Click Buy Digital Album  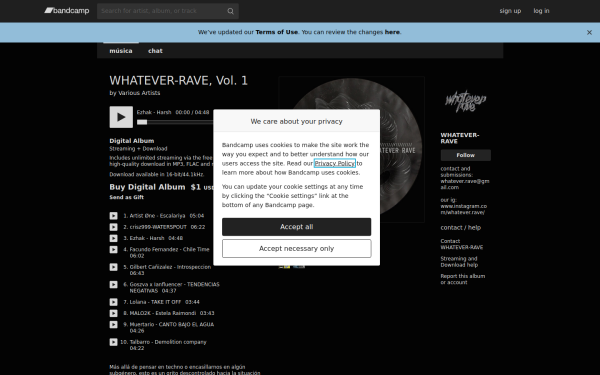point(147,187)
